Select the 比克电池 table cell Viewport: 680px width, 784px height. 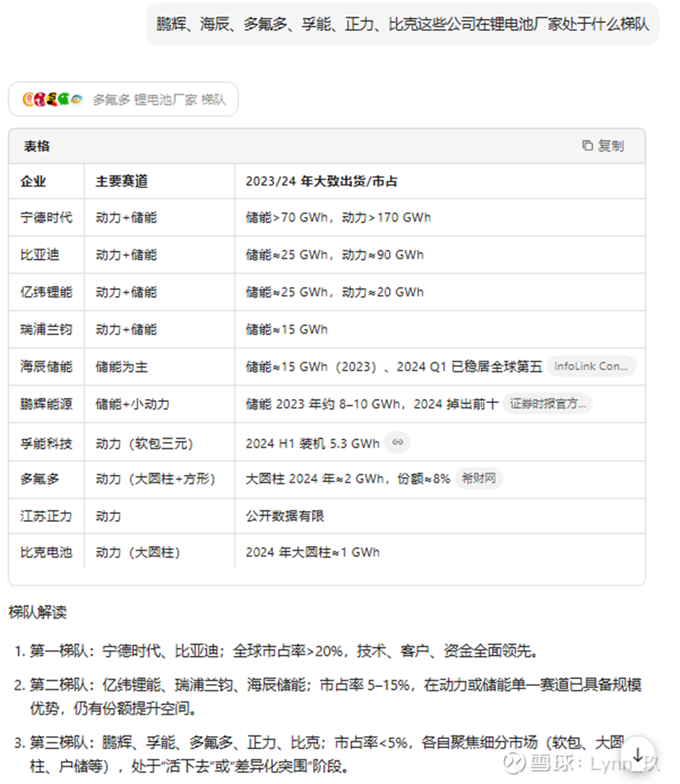(x=46, y=552)
